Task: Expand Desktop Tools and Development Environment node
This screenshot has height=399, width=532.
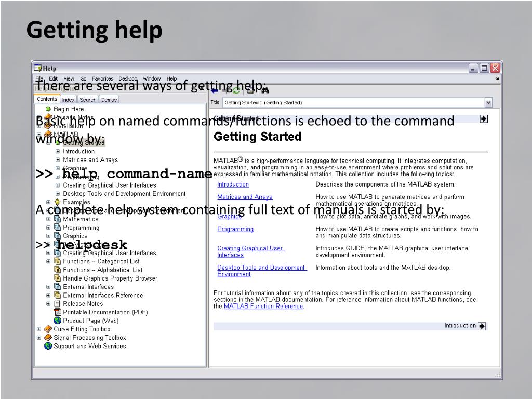Action: pos(58,194)
